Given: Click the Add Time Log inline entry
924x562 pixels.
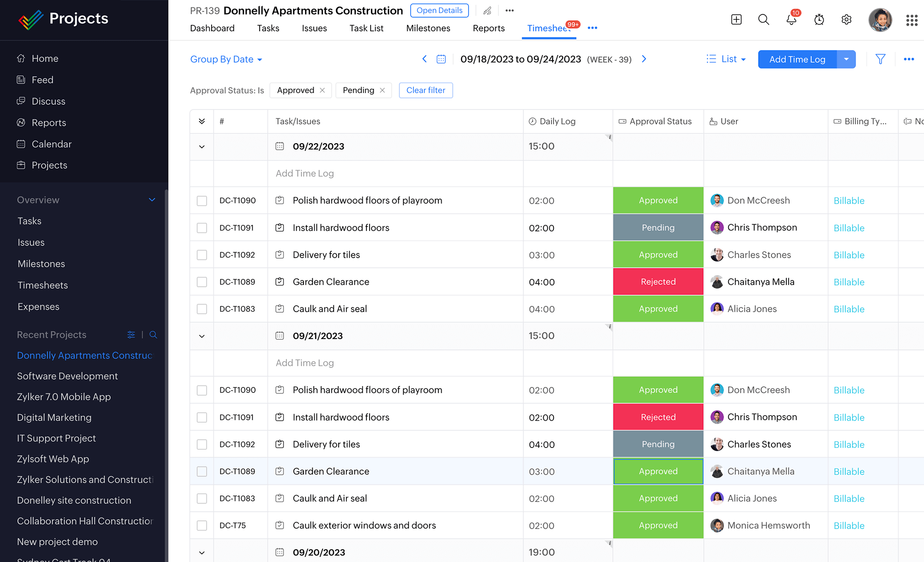Looking at the screenshot, I should (x=304, y=173).
